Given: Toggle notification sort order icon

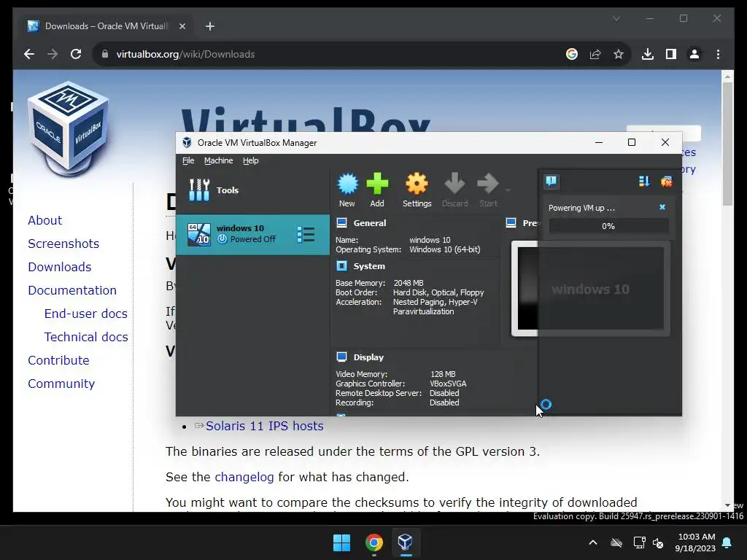Looking at the screenshot, I should click(x=644, y=181).
